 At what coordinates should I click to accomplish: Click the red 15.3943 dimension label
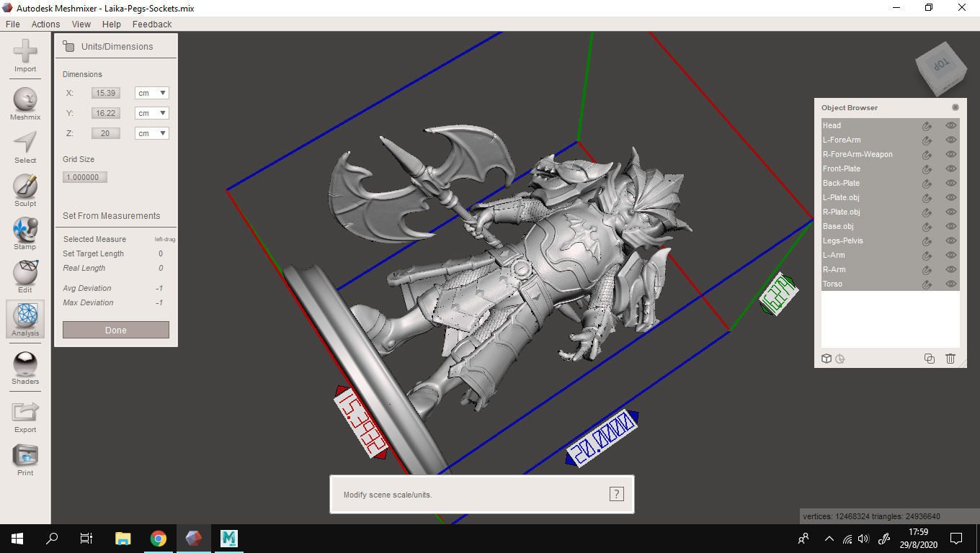pyautogui.click(x=361, y=421)
